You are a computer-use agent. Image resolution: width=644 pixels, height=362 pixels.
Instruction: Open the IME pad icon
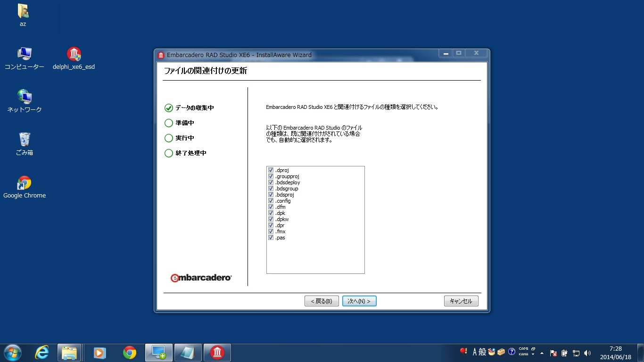(x=492, y=352)
